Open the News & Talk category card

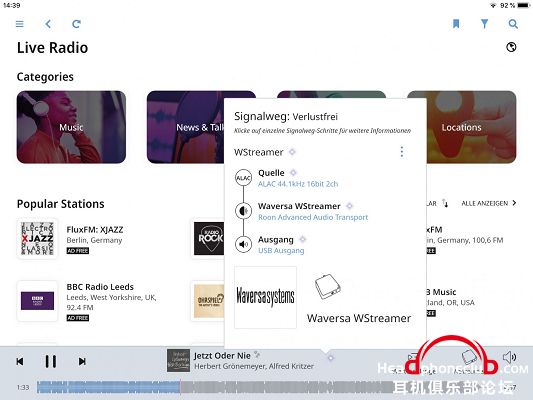[x=185, y=127]
